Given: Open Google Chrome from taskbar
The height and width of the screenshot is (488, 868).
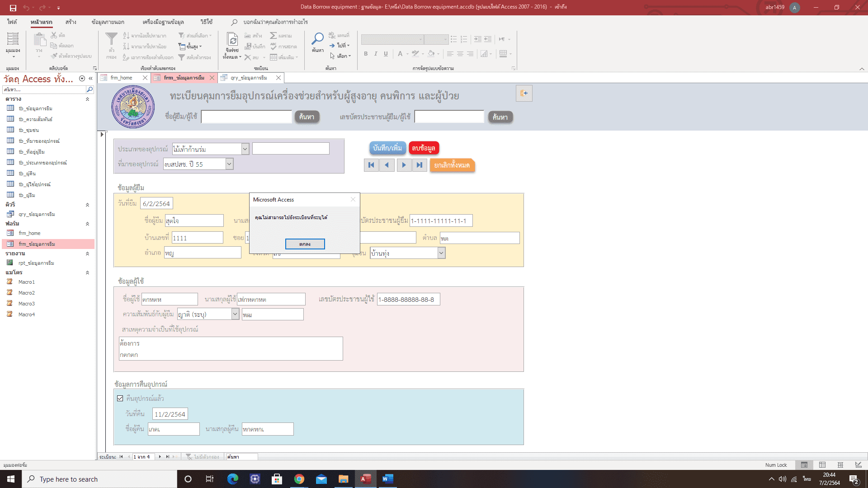Looking at the screenshot, I should 299,479.
